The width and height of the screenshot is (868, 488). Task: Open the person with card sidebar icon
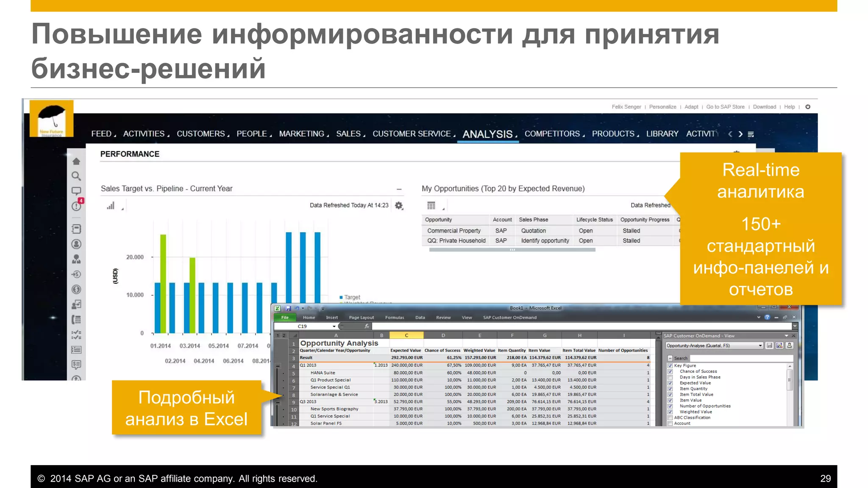tap(76, 304)
